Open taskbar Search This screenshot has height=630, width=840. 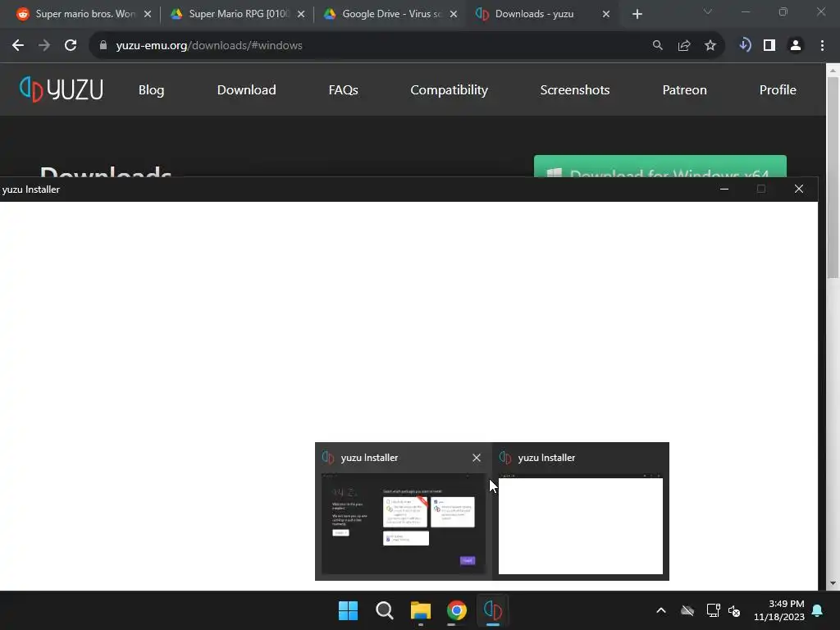click(x=384, y=610)
